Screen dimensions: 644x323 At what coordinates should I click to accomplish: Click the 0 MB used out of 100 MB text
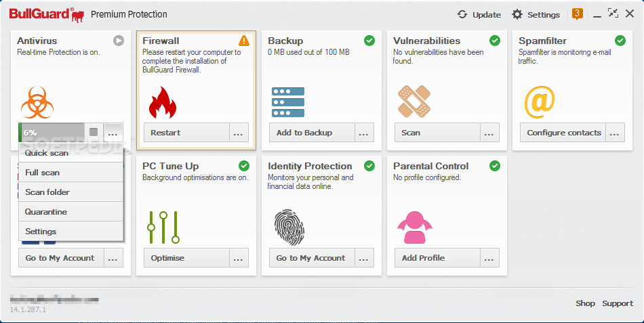click(x=309, y=53)
